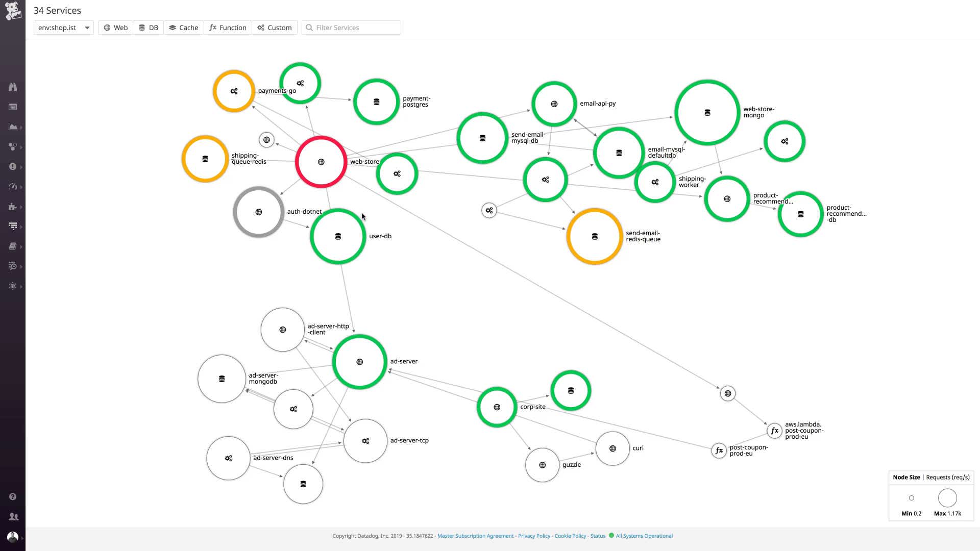Toggle the Function service type filter
The height and width of the screenshot is (551, 980).
point(228,28)
